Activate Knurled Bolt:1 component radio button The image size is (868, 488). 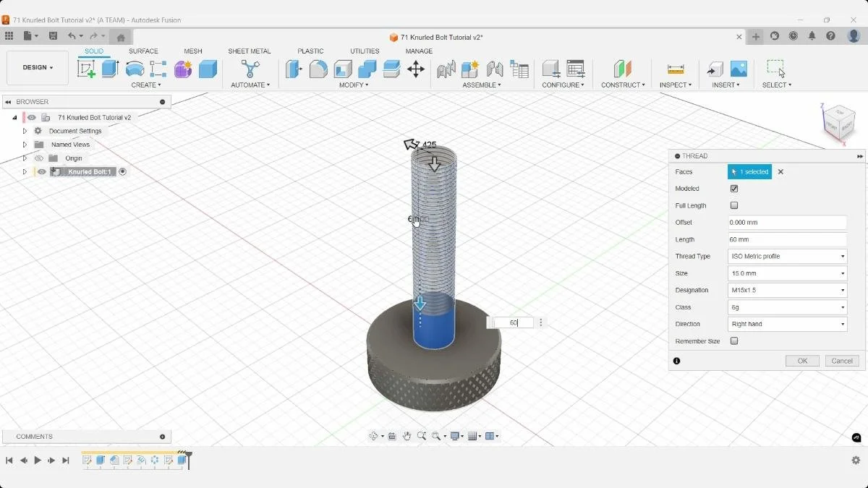click(122, 172)
